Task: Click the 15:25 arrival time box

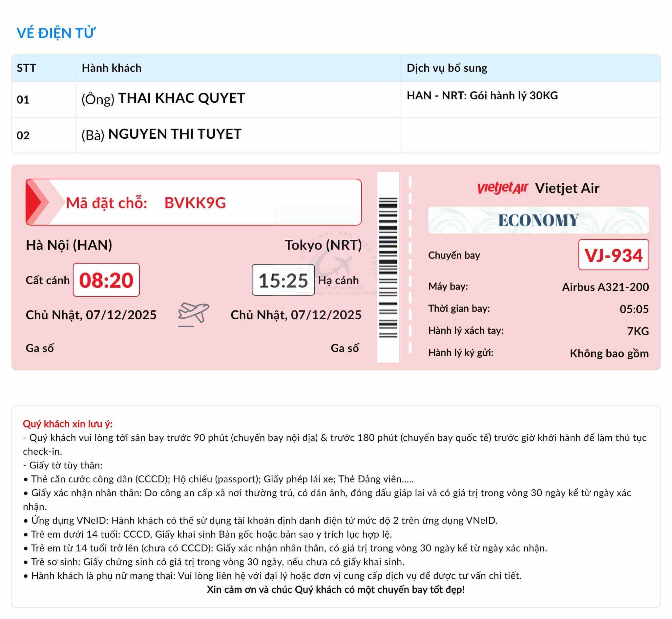Action: click(283, 280)
